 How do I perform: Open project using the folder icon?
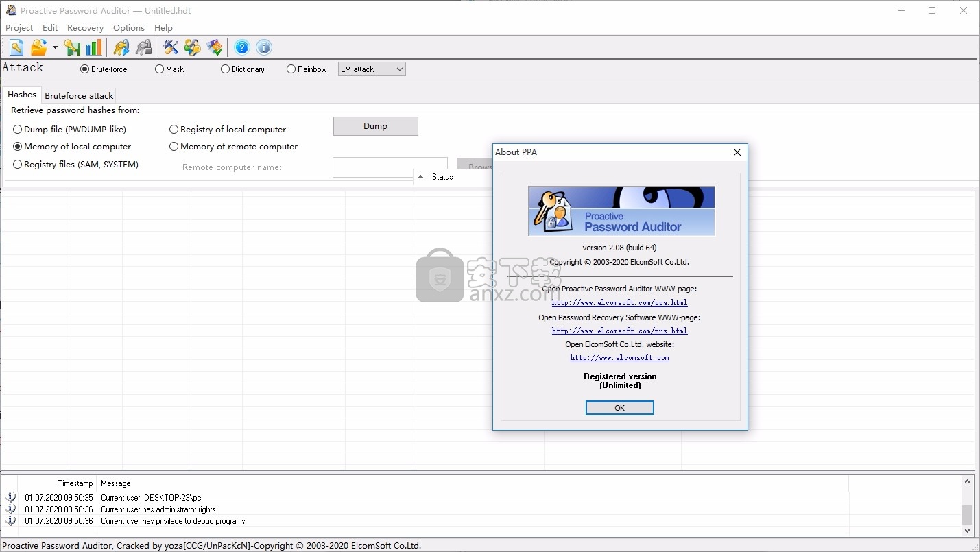(x=39, y=47)
